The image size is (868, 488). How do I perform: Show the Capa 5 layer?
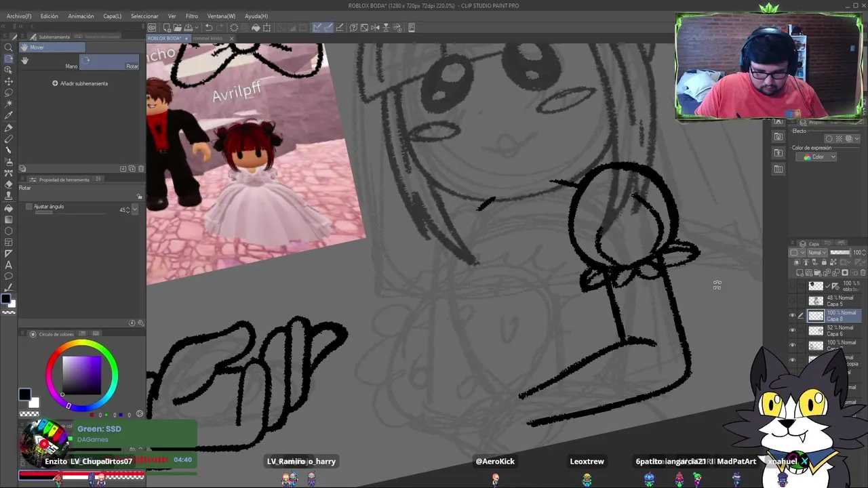792,301
